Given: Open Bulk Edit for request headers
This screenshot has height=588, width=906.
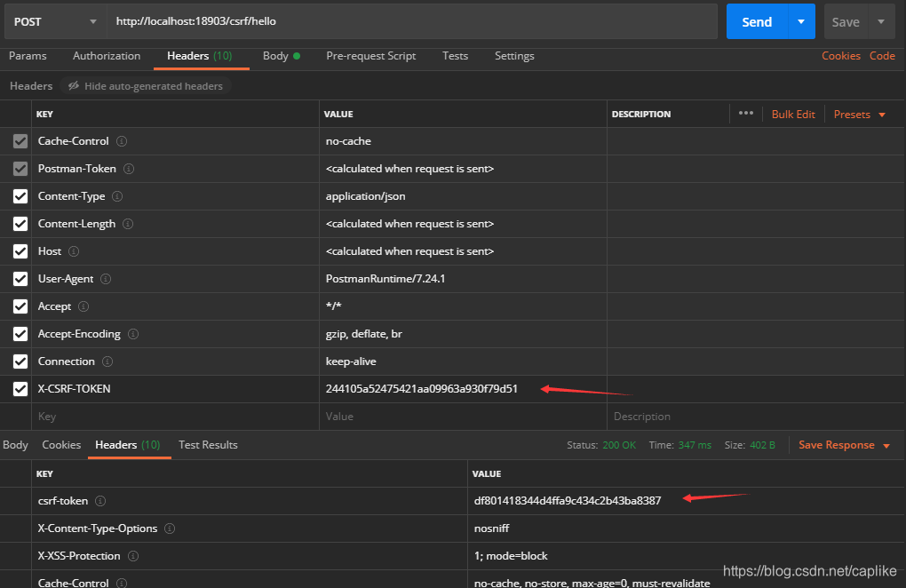Looking at the screenshot, I should coord(792,114).
